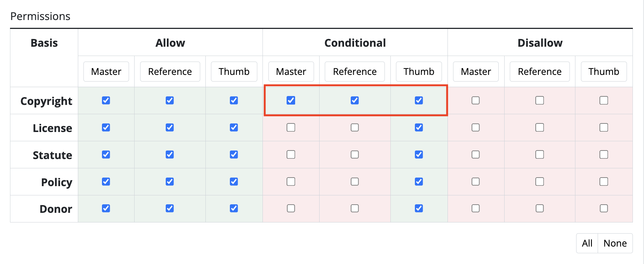The width and height of the screenshot is (644, 264).
Task: Check Donor Disallow Master checkbox
Action: (476, 208)
